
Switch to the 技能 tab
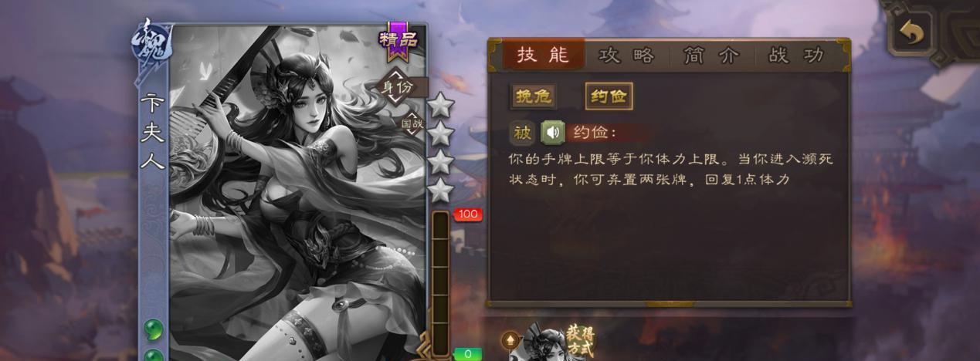(543, 56)
